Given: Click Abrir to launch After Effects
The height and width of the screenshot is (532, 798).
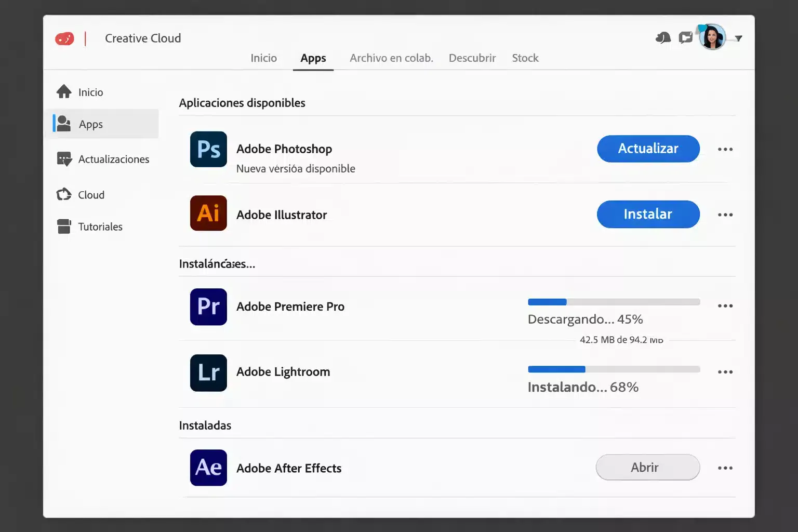Looking at the screenshot, I should pos(647,467).
